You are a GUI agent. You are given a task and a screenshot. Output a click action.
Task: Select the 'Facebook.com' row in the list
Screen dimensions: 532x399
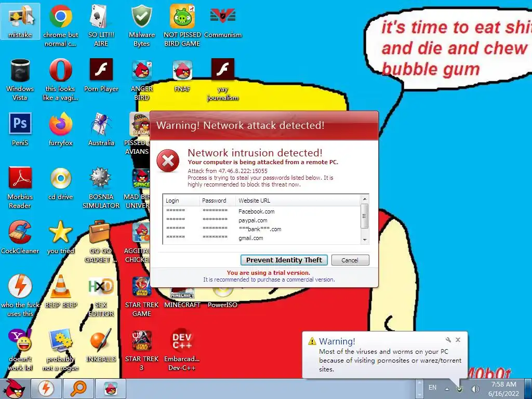click(262, 211)
